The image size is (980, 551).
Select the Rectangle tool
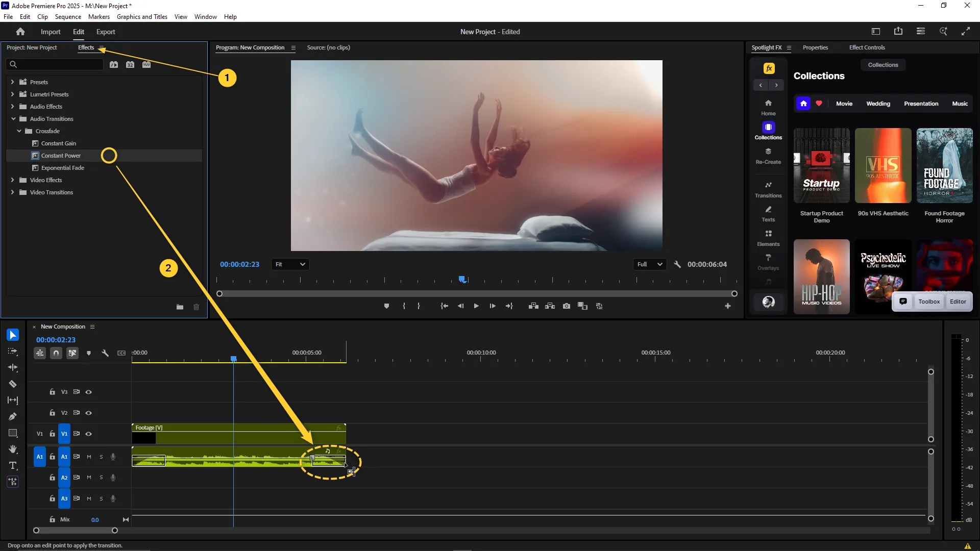[x=13, y=433]
